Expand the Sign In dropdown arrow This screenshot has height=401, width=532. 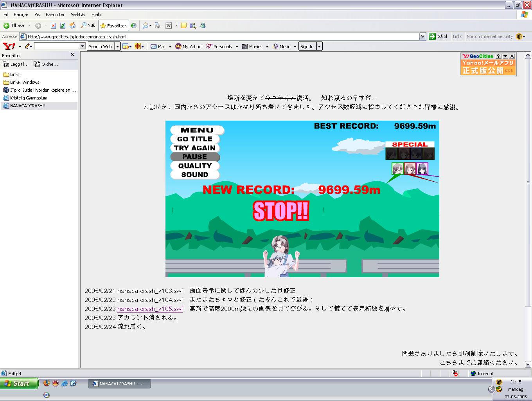tap(319, 46)
